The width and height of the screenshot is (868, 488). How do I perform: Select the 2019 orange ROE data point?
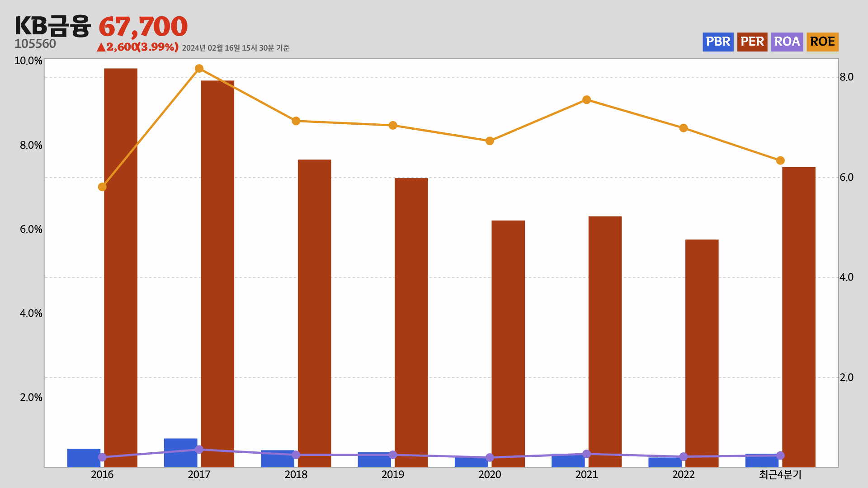coord(393,126)
